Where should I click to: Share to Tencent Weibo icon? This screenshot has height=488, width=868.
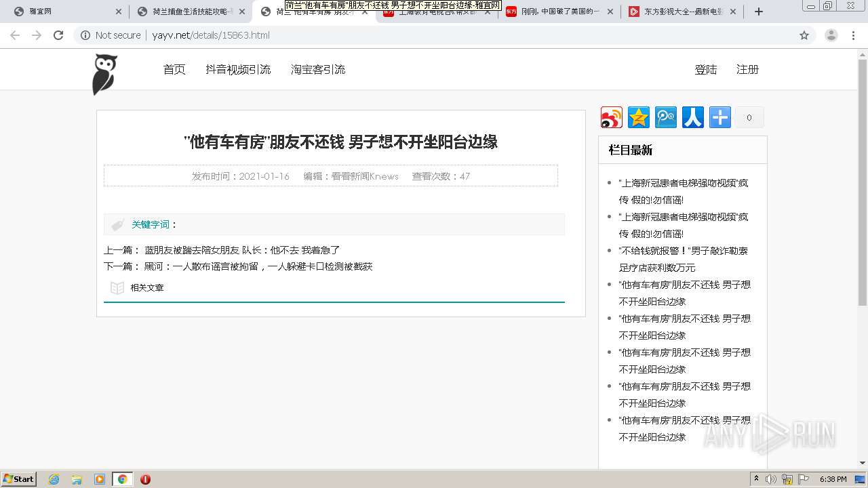pos(666,117)
